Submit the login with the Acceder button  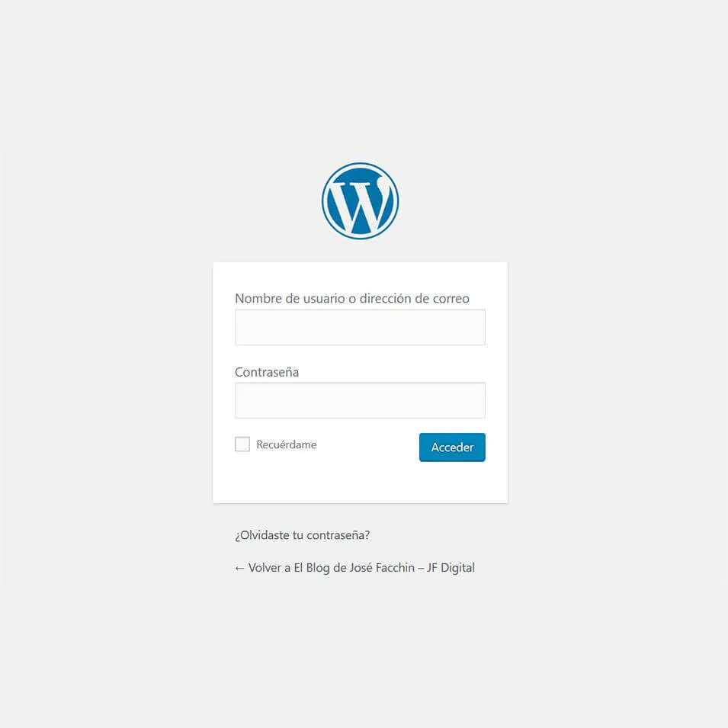[x=452, y=447]
